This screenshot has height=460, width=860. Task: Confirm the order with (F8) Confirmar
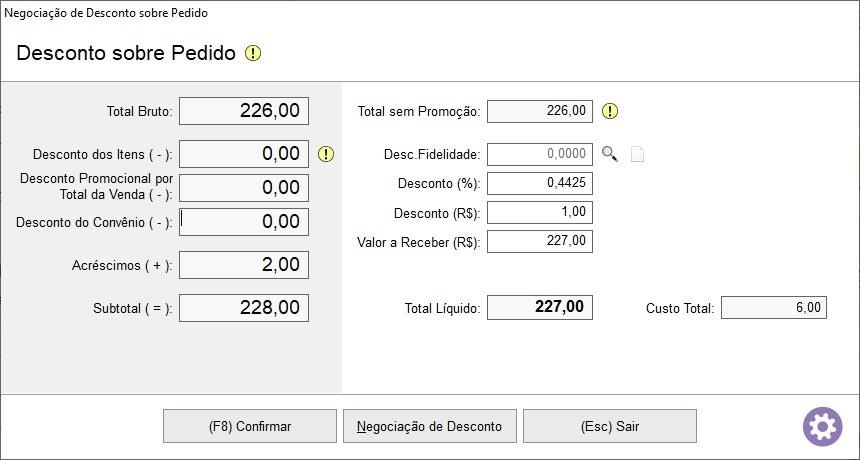click(250, 426)
